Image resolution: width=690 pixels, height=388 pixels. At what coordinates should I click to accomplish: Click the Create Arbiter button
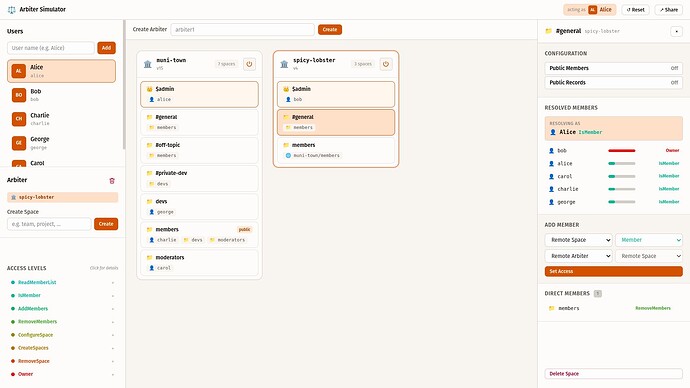330,29
